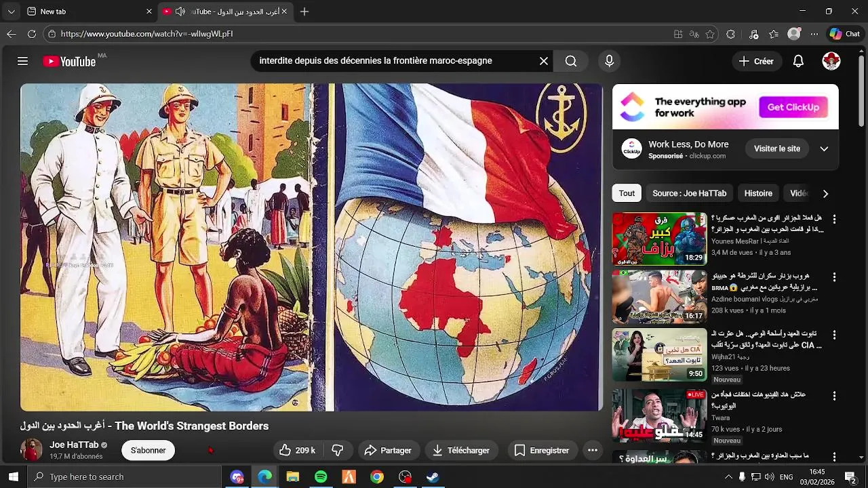Subscribe using the S'abonner button

[x=148, y=450]
